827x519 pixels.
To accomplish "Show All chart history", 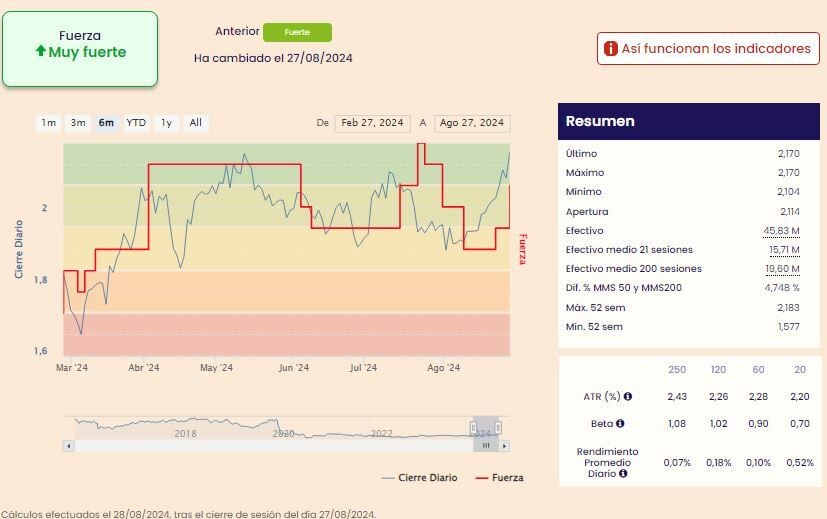I will 196,123.
